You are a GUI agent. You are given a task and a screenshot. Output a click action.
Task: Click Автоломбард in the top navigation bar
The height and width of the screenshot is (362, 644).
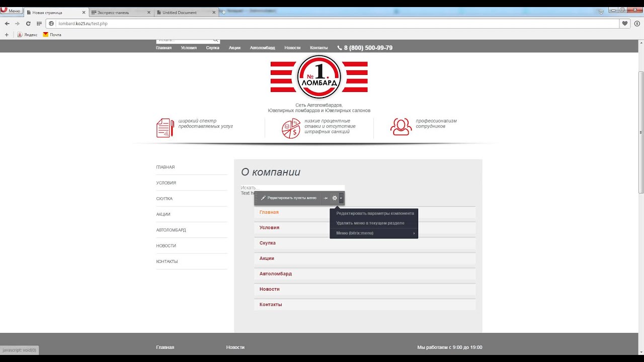point(263,48)
